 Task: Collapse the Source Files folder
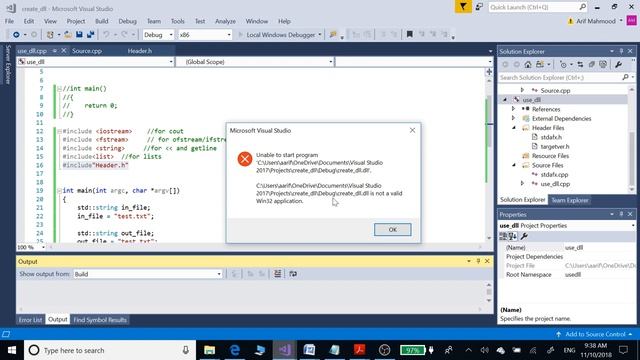click(x=513, y=165)
